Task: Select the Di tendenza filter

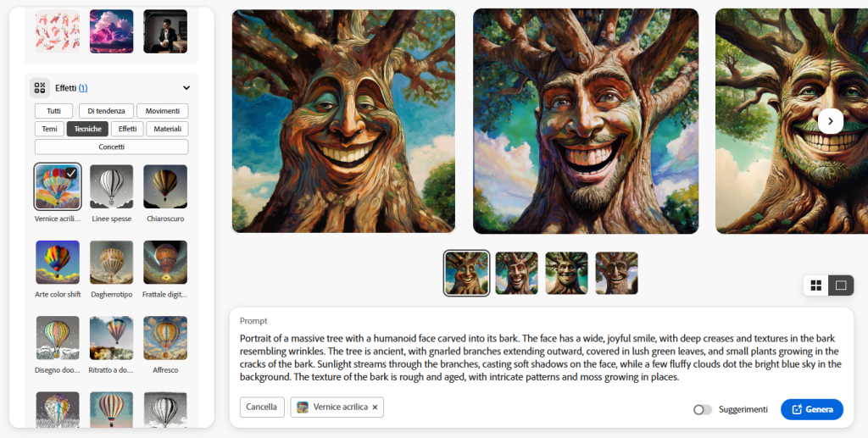Action: tap(106, 111)
